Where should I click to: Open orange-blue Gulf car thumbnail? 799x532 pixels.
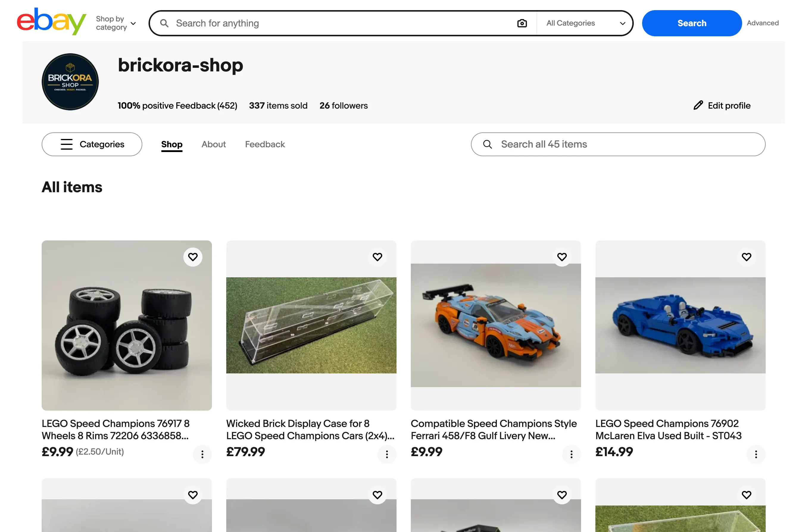coord(496,326)
